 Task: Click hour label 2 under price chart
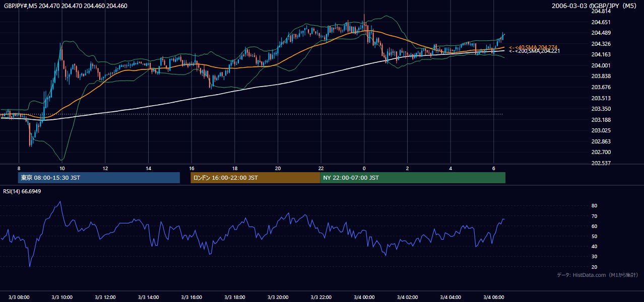coord(407,168)
